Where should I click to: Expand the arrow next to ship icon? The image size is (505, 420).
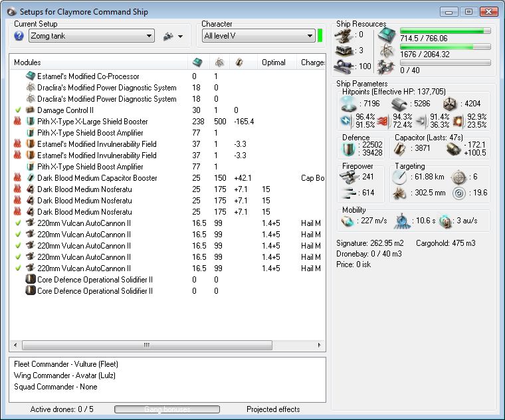(x=180, y=37)
